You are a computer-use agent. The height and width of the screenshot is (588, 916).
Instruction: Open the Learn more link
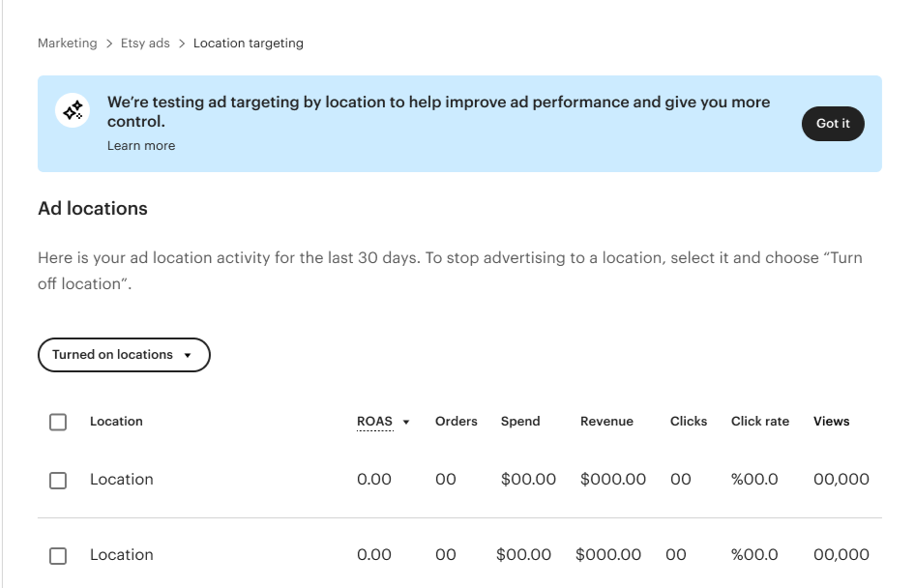point(141,146)
